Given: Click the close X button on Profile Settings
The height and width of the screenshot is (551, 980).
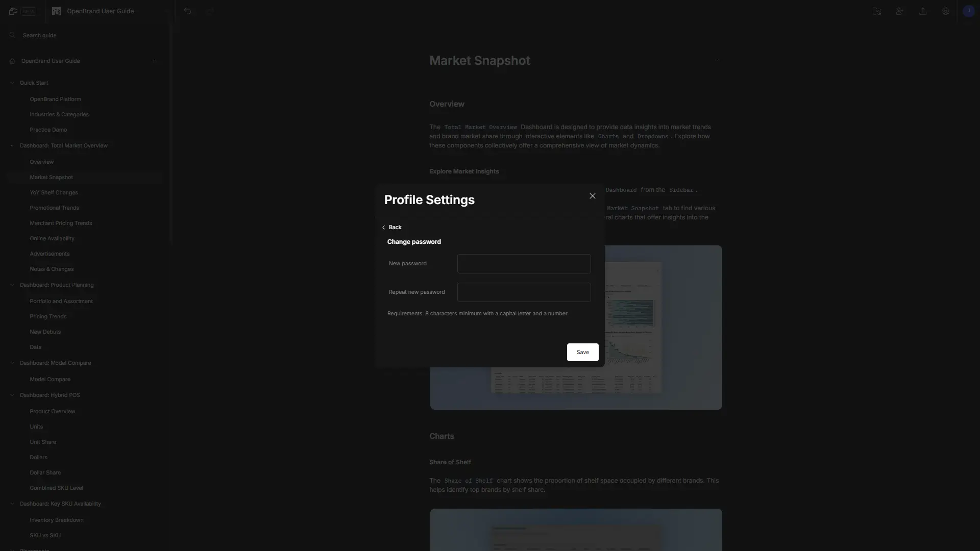Looking at the screenshot, I should 592,196.
